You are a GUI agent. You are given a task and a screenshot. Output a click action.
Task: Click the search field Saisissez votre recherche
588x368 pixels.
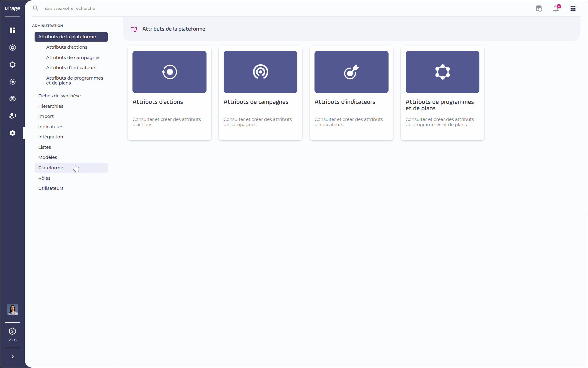[70, 8]
